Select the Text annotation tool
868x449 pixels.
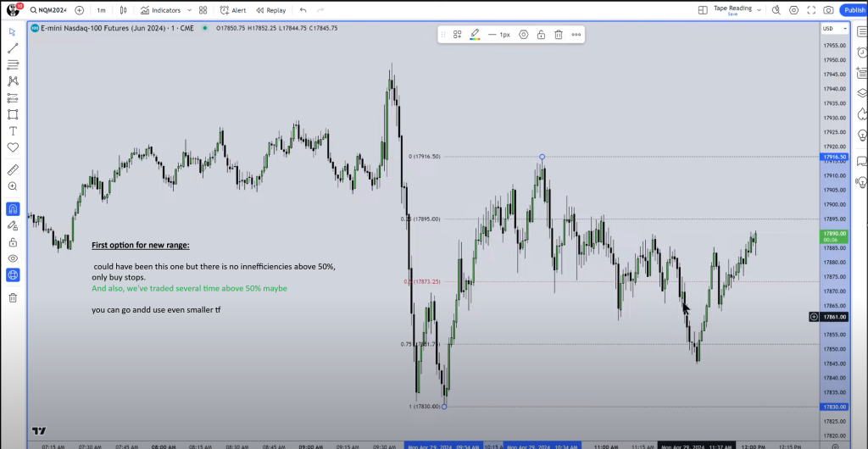pyautogui.click(x=13, y=131)
